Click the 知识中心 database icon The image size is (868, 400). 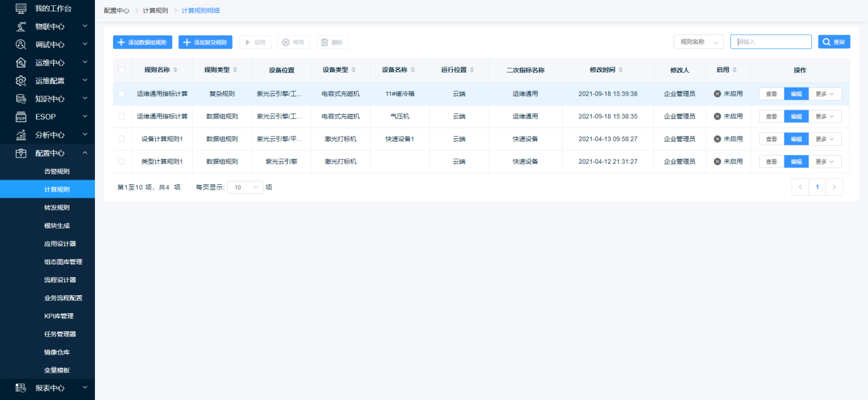pos(21,99)
